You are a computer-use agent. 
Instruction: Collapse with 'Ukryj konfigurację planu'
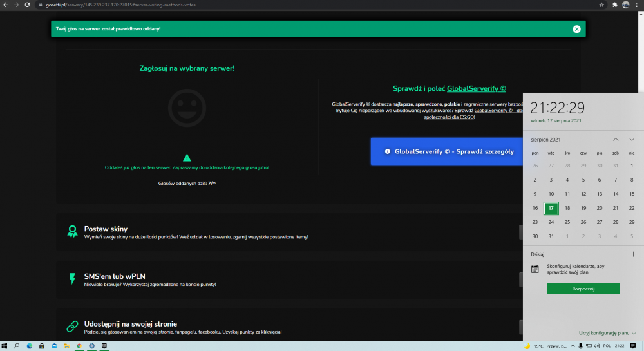click(607, 333)
